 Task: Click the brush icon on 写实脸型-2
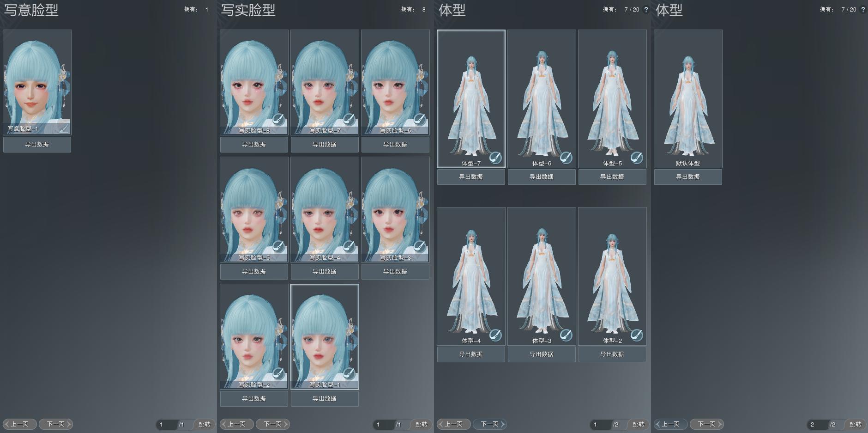click(x=278, y=374)
